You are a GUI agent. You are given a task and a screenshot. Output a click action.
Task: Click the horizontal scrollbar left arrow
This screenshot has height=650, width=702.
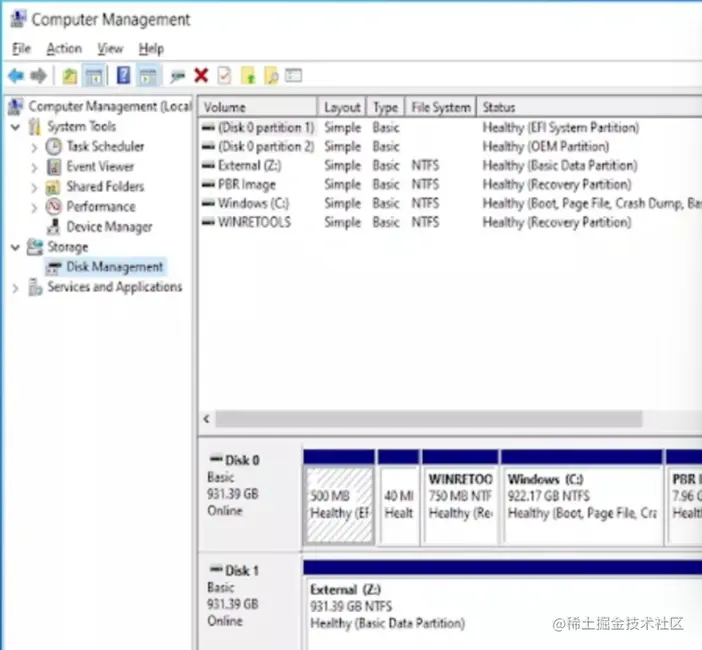pyautogui.click(x=206, y=419)
